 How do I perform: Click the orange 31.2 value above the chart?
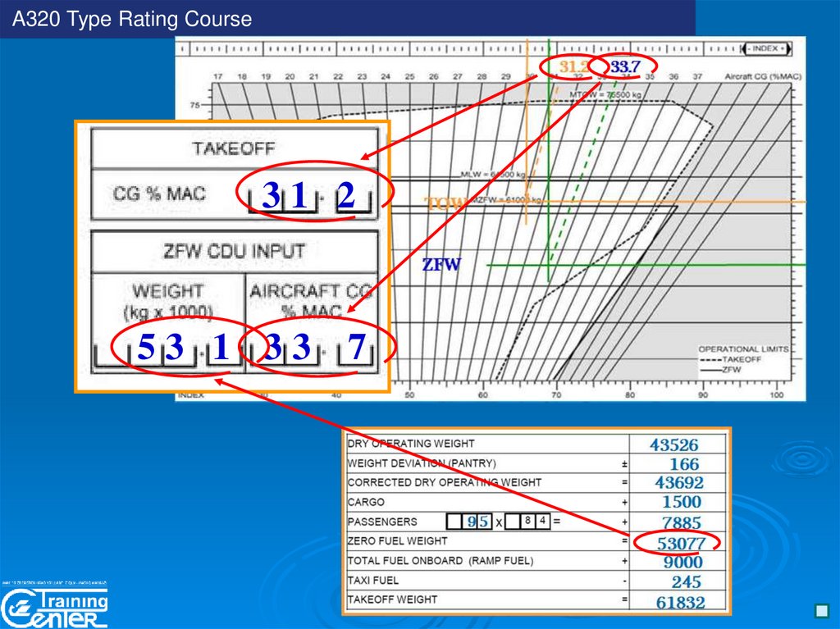(x=573, y=67)
